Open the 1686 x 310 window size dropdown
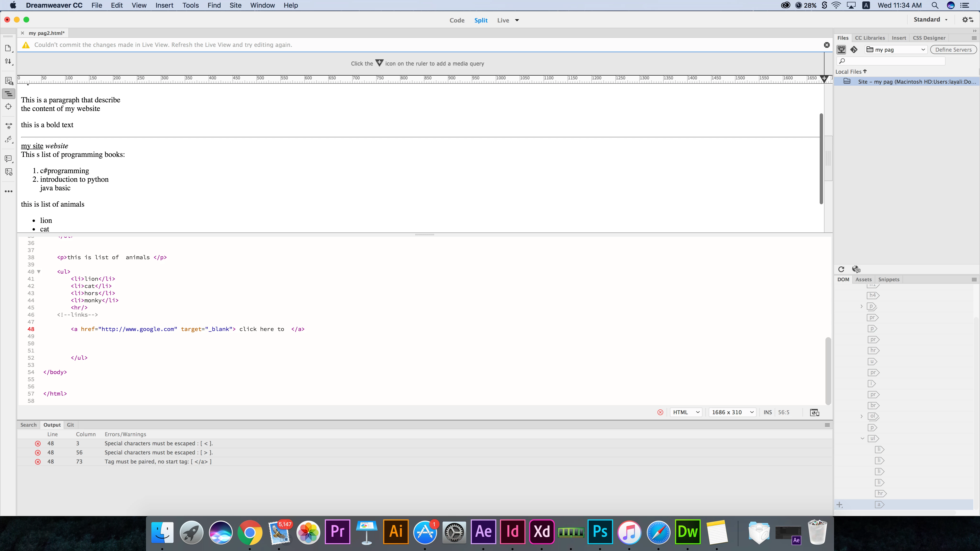 tap(732, 412)
